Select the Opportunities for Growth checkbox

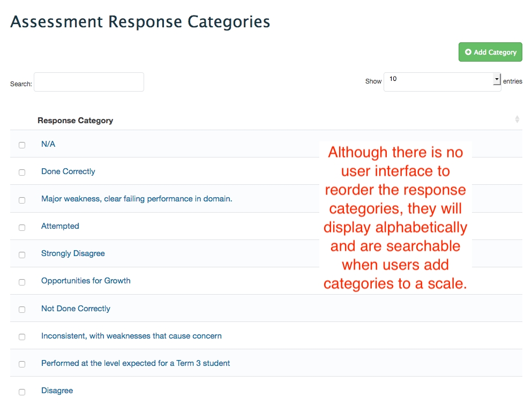(x=22, y=282)
